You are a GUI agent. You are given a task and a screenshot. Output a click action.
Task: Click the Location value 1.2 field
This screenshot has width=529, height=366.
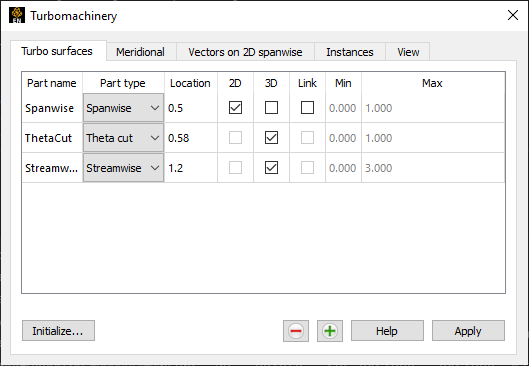(191, 168)
